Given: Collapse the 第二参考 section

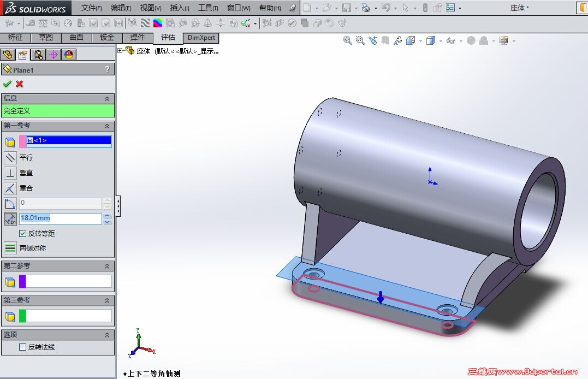Looking at the screenshot, I should pyautogui.click(x=107, y=266).
